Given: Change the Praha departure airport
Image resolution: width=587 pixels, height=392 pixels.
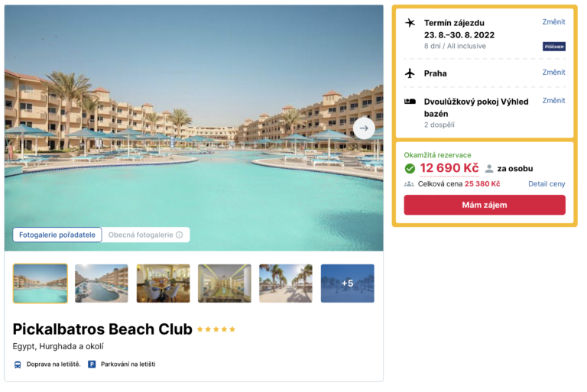Looking at the screenshot, I should coord(553,73).
